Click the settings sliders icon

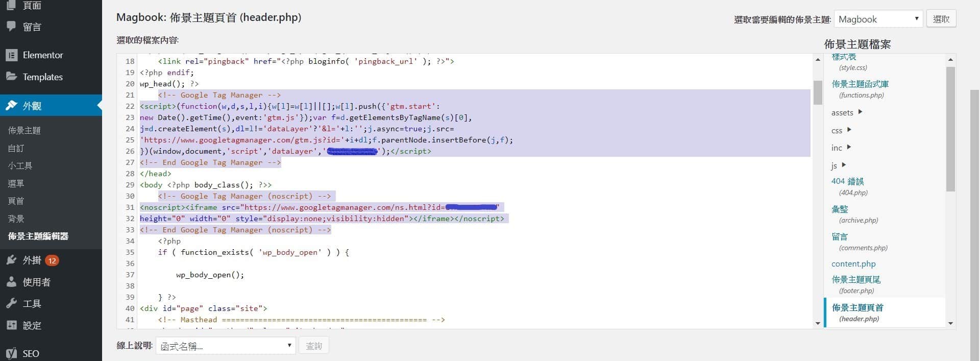pos(11,325)
